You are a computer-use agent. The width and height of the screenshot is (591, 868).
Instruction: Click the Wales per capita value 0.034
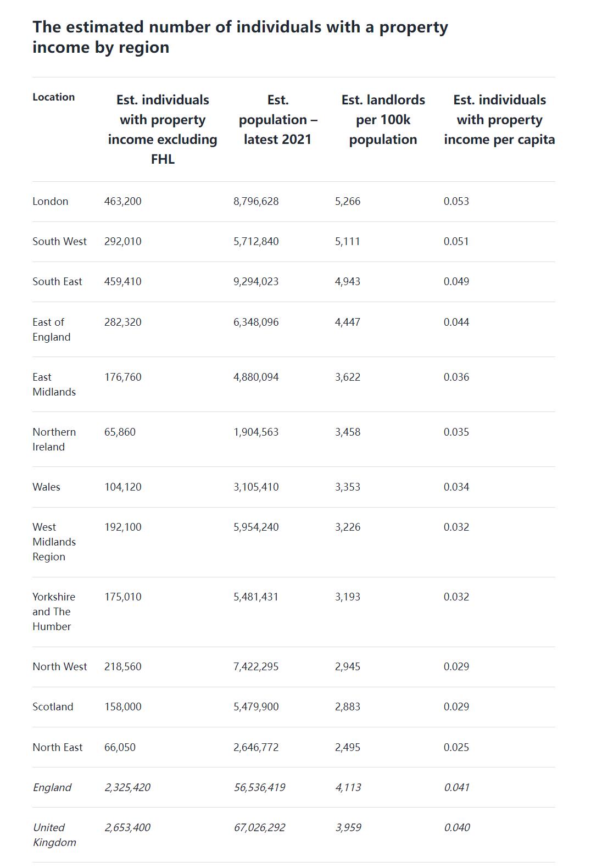coord(456,487)
